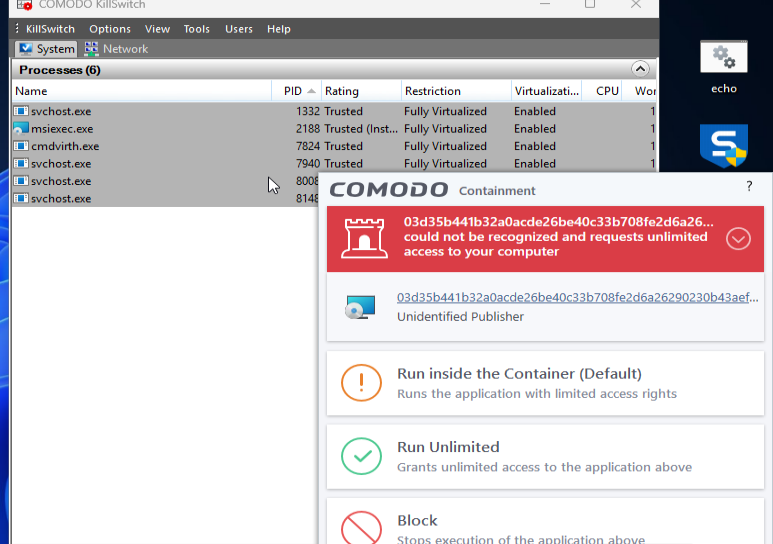Click the KillSwitch title bar app icon
773x544 pixels.
tap(24, 5)
